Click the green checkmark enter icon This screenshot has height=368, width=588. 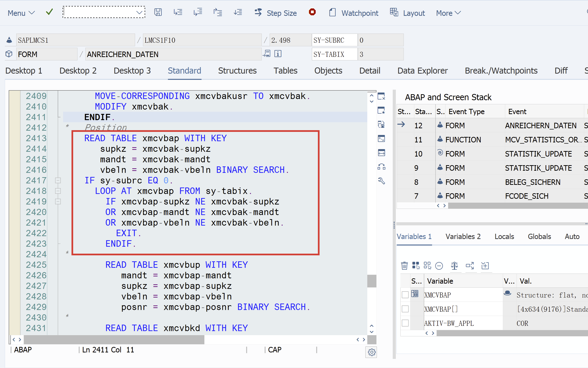(x=49, y=12)
